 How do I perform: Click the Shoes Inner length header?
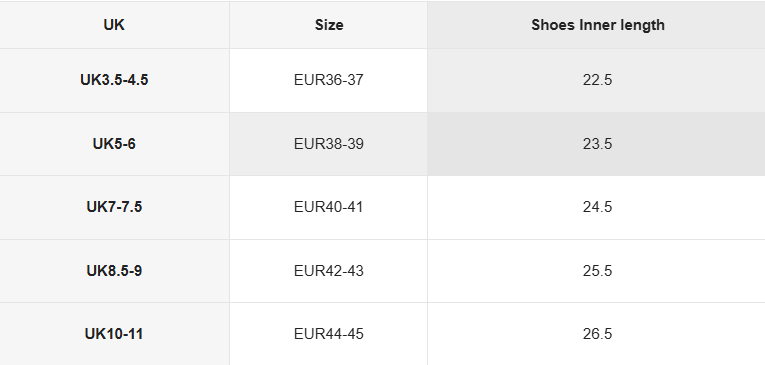click(x=597, y=25)
